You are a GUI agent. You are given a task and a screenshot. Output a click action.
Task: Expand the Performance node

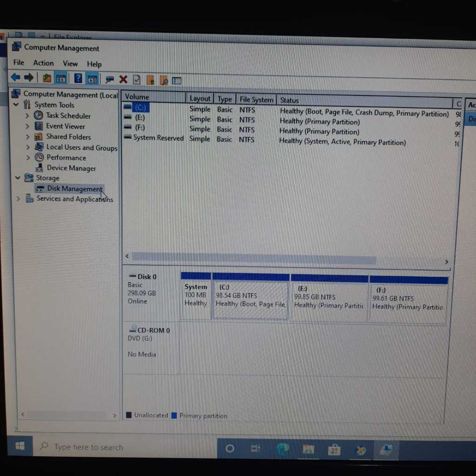(28, 158)
